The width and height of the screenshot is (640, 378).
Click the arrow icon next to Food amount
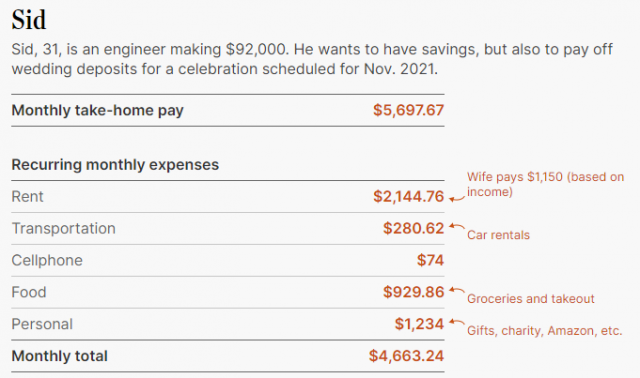pos(457,290)
